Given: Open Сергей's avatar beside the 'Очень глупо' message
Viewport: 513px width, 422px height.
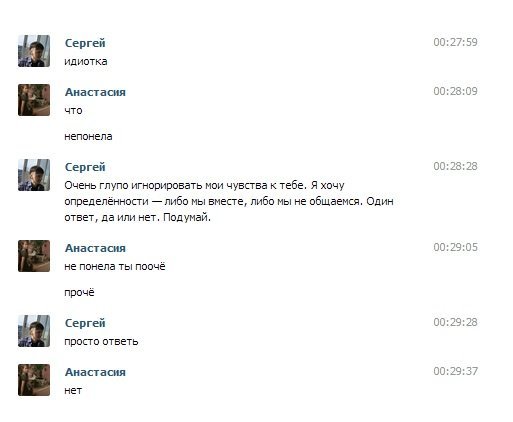Looking at the screenshot, I should pyautogui.click(x=34, y=175).
